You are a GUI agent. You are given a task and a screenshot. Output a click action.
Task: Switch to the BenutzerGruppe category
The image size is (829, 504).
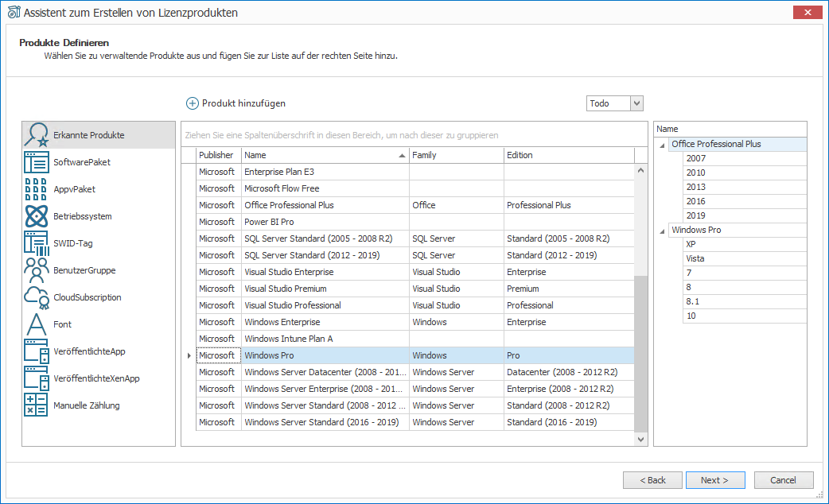(x=99, y=270)
